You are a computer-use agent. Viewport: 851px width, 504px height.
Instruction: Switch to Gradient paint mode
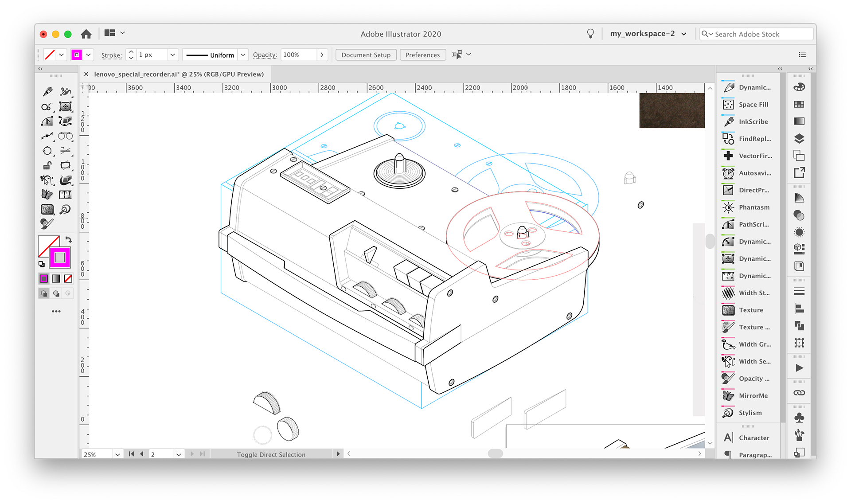[56, 278]
